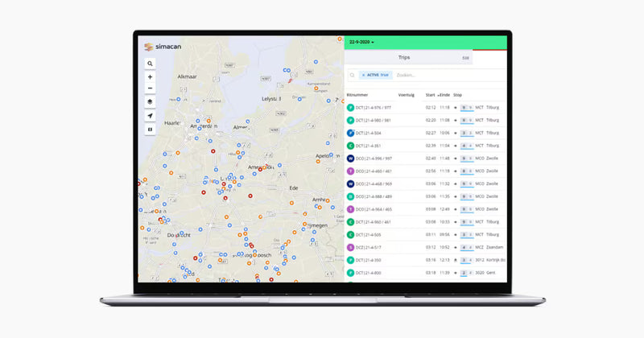The width and height of the screenshot is (644, 338).
Task: Click the location arrow navigation icon
Action: point(150,116)
